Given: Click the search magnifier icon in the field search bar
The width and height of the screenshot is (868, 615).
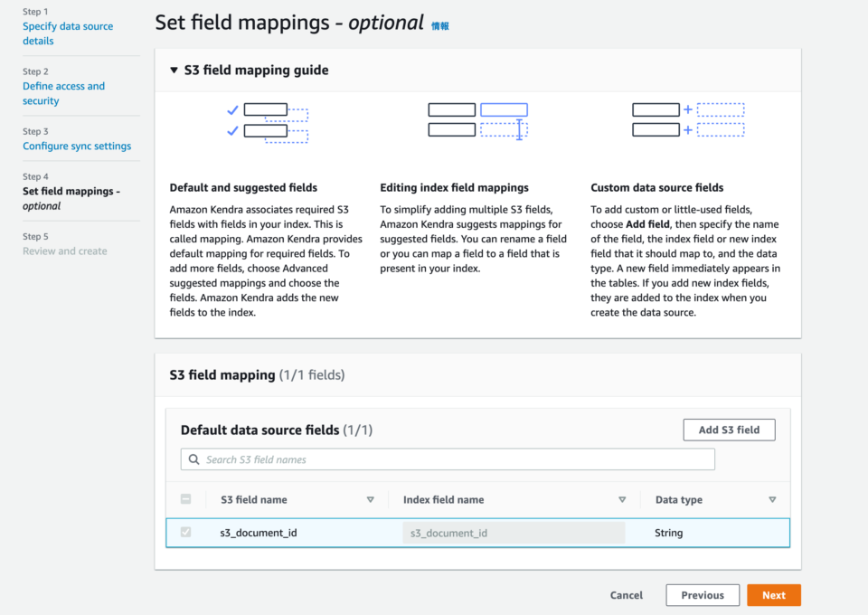Looking at the screenshot, I should (194, 459).
